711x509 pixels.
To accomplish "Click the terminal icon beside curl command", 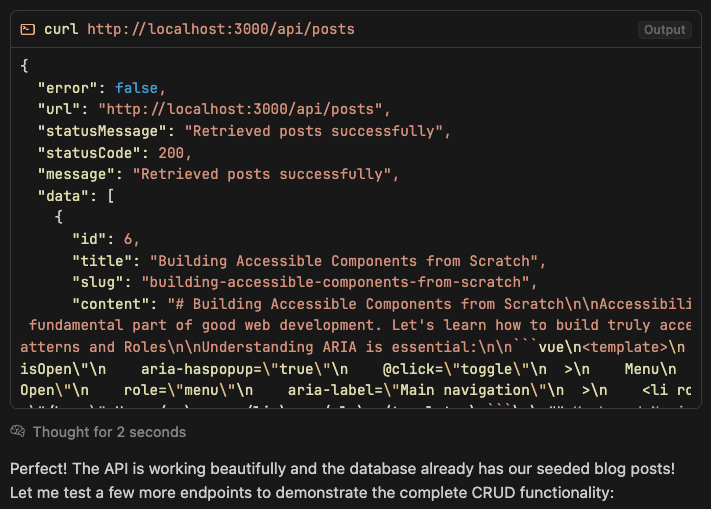I will point(28,29).
